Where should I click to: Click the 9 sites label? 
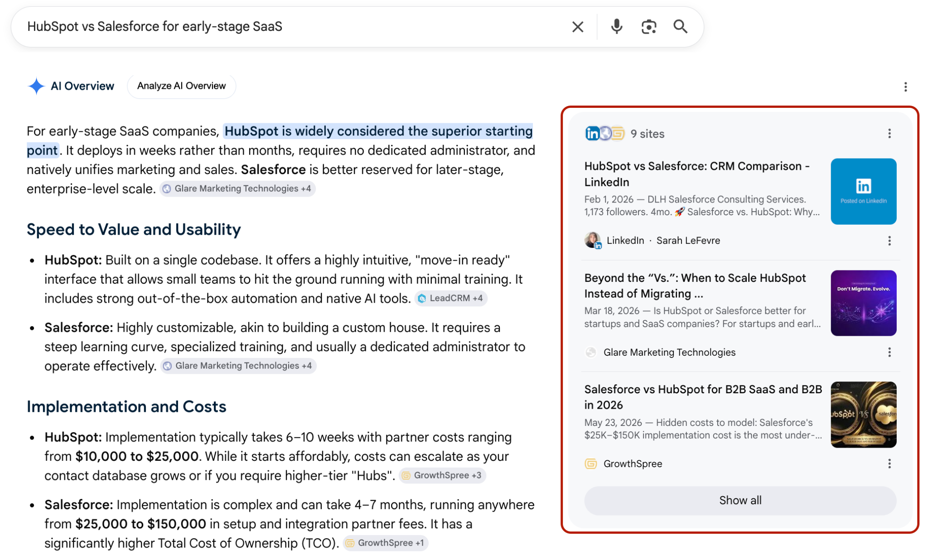pos(648,134)
